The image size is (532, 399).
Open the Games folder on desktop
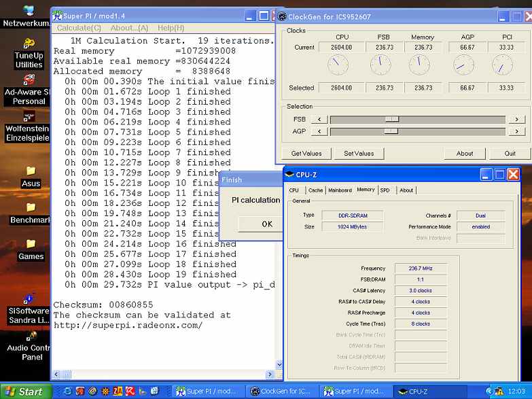(31, 250)
